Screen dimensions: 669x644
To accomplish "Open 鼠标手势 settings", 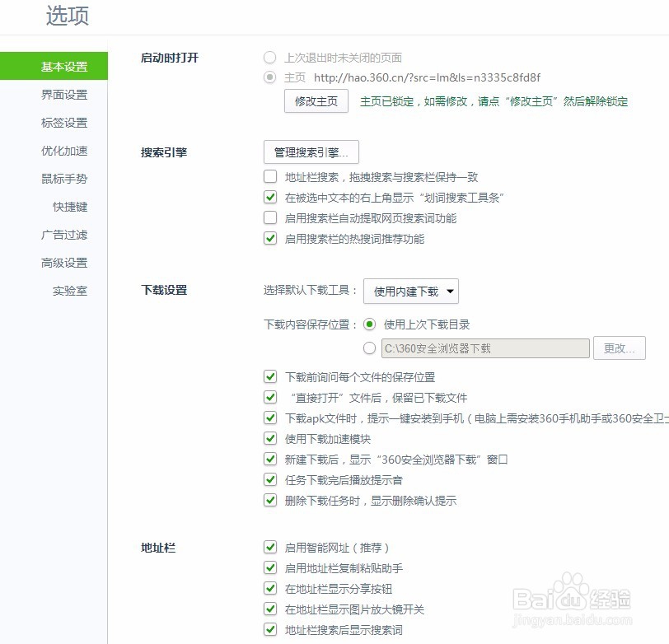I will (64, 179).
